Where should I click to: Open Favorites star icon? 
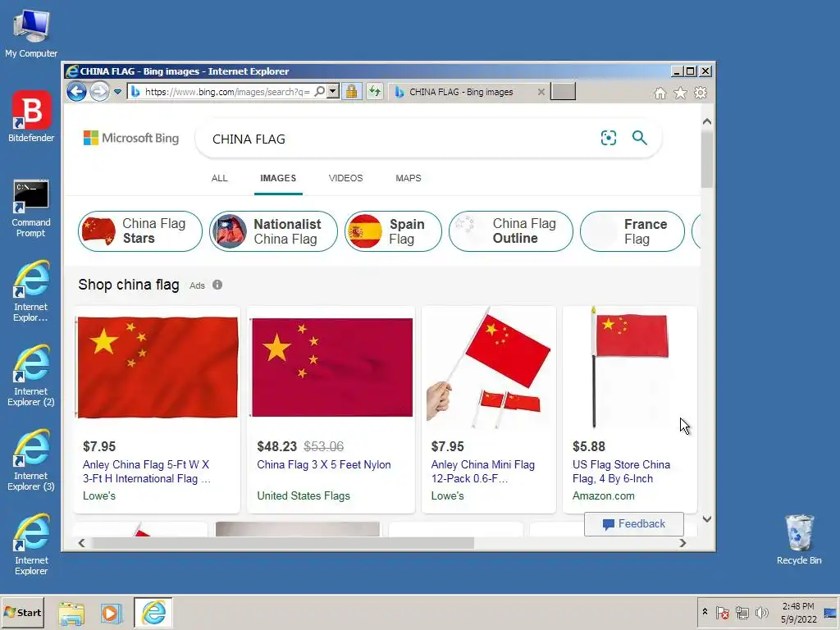pyautogui.click(x=680, y=94)
